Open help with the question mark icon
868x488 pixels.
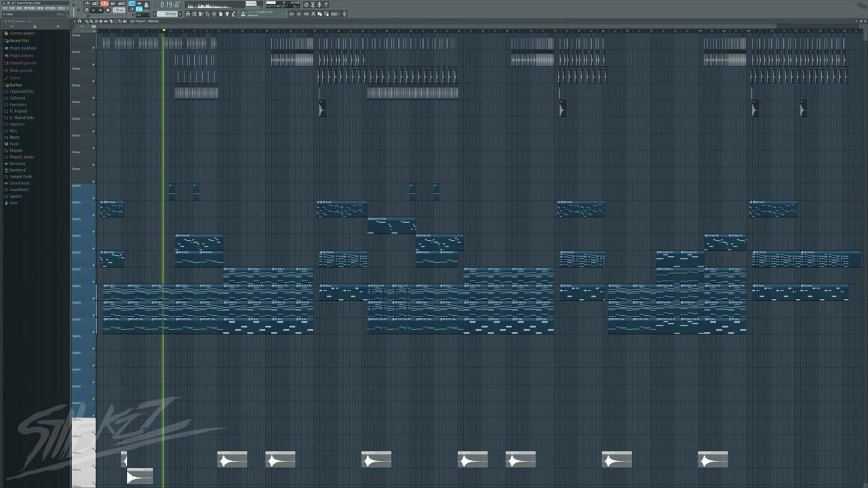click(325, 5)
